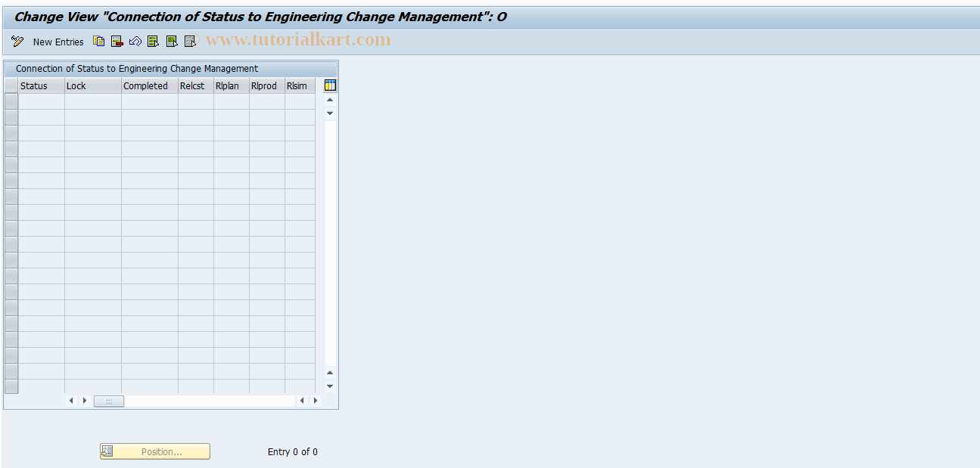
Task: Click the select-all corner box left of the Status header
Action: pyautogui.click(x=11, y=85)
